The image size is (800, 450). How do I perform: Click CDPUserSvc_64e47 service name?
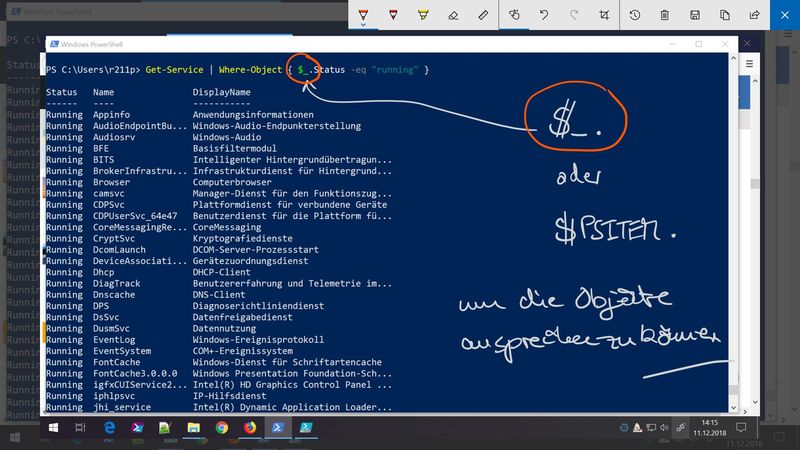coord(135,216)
